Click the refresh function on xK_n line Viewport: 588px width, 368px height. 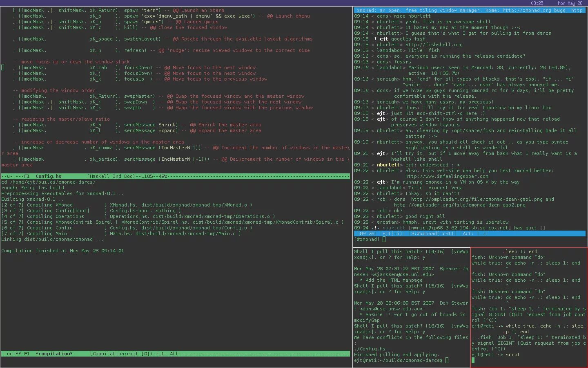135,50
